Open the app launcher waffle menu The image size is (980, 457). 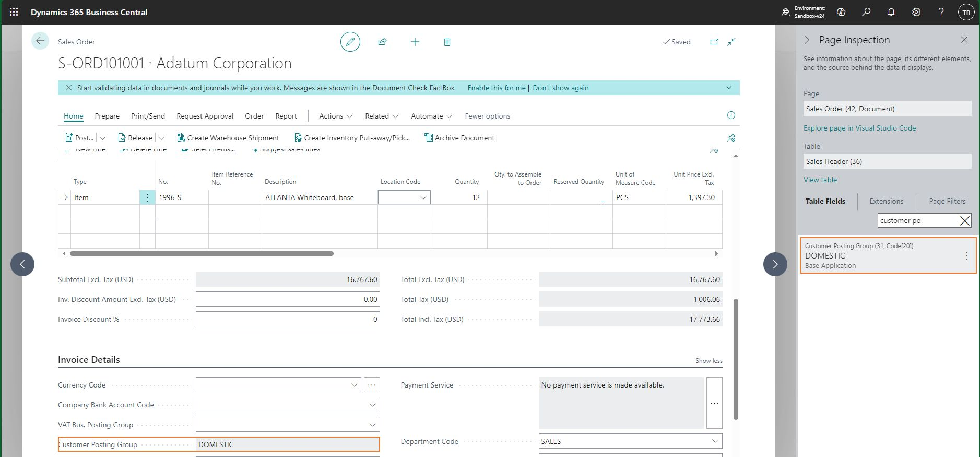[14, 12]
